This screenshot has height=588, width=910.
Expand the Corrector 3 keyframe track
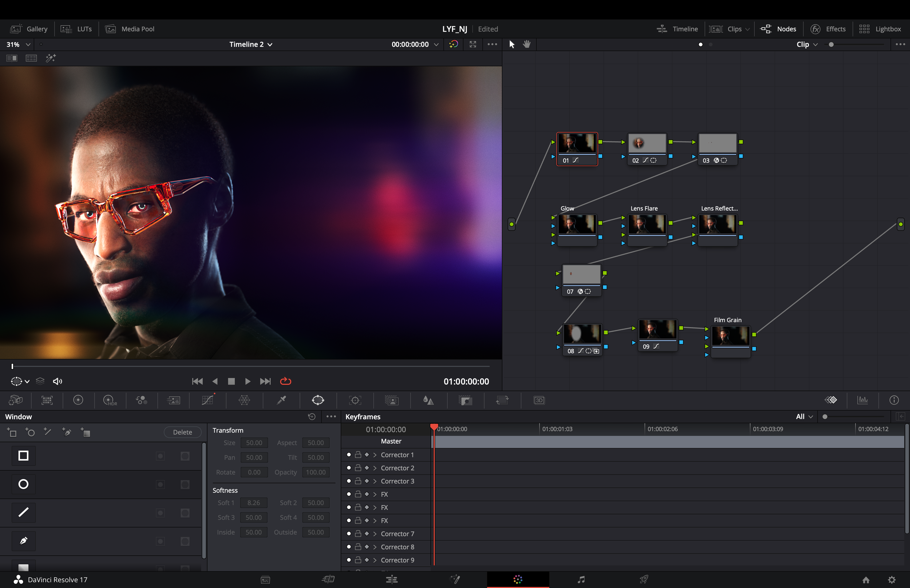(375, 481)
